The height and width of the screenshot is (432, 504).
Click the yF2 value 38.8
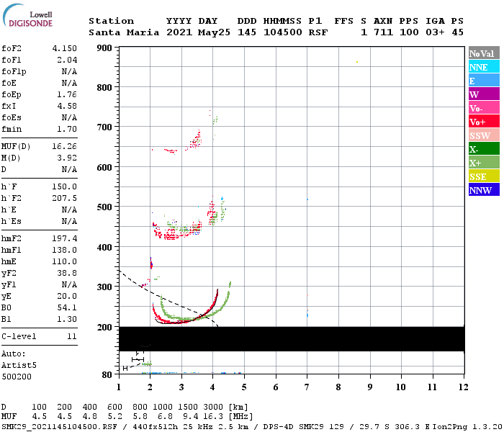pyautogui.click(x=67, y=273)
